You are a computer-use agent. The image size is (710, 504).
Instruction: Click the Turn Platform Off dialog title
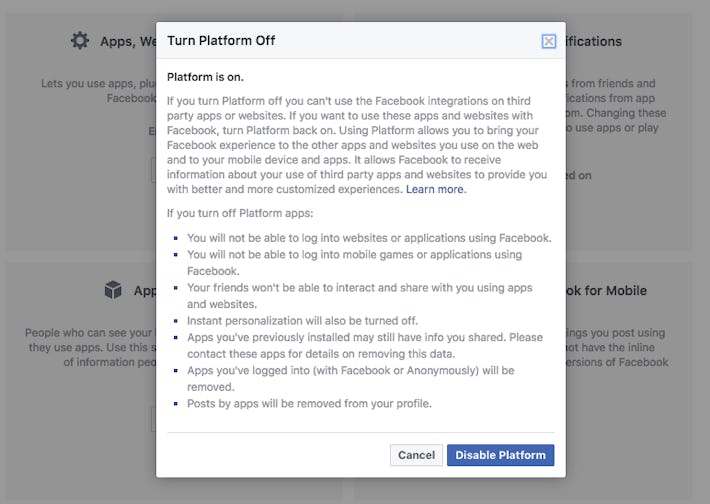[221, 41]
